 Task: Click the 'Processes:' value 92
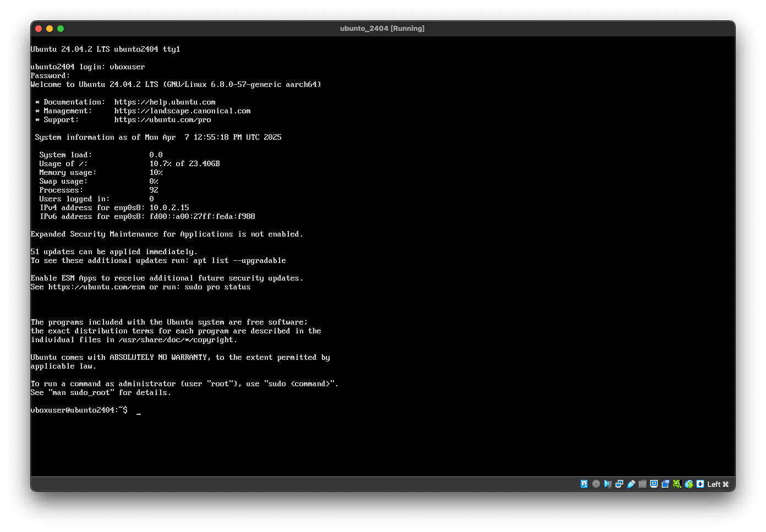coord(154,190)
